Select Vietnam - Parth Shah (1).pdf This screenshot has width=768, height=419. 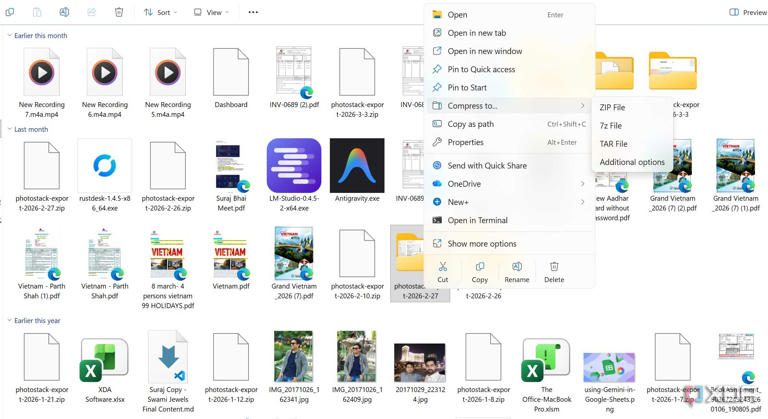click(42, 264)
